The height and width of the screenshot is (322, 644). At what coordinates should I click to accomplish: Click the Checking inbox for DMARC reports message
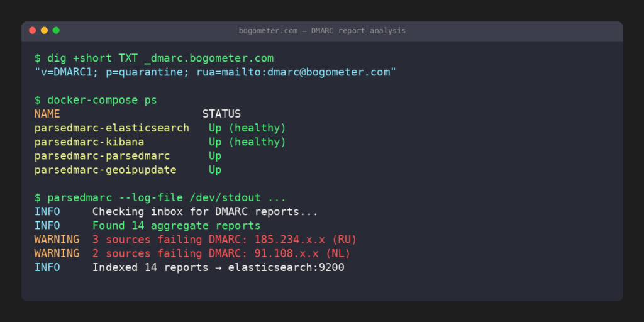pyautogui.click(x=205, y=212)
